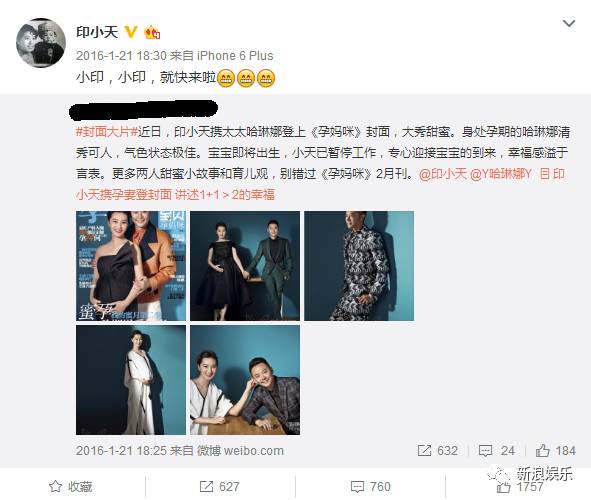Screen dimensions: 591x500
Task: Like the original post with 184 likes
Action: click(x=556, y=451)
